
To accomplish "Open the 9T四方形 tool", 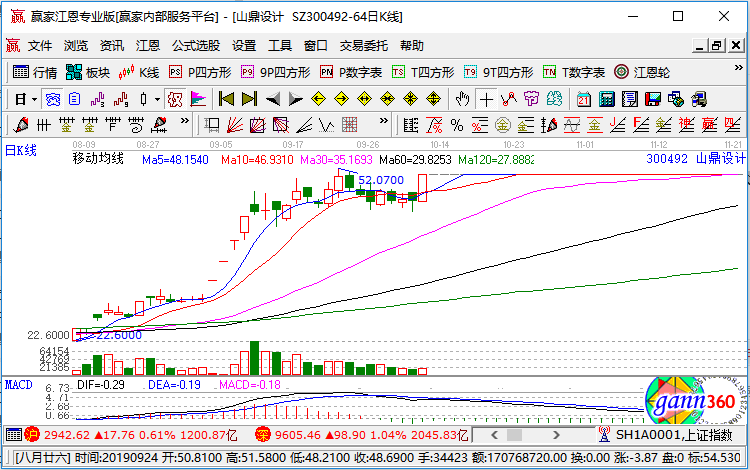I will tap(498, 72).
